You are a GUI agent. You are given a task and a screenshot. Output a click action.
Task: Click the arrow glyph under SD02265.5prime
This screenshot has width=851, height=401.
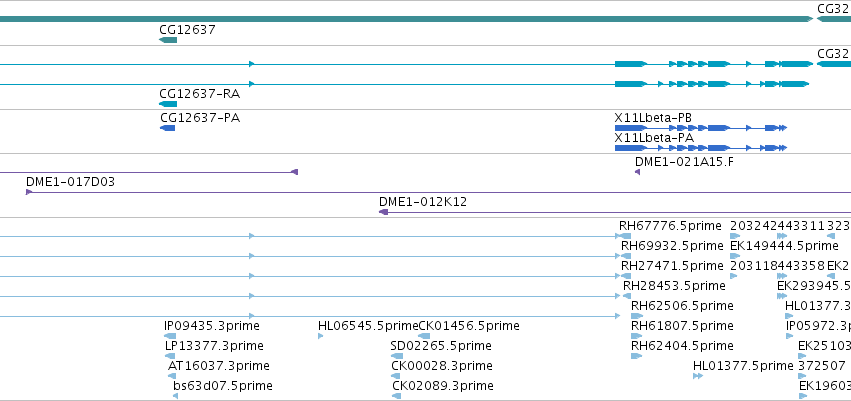click(x=397, y=356)
